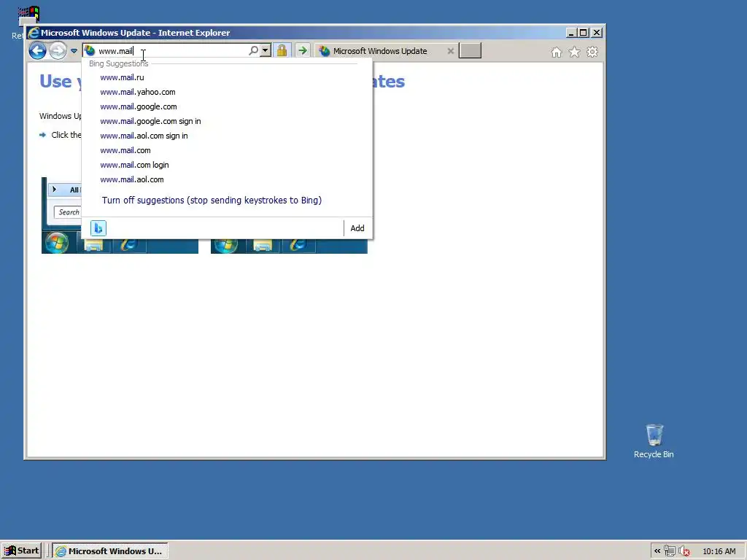Choose the www.mail.ru suggestion

point(122,77)
